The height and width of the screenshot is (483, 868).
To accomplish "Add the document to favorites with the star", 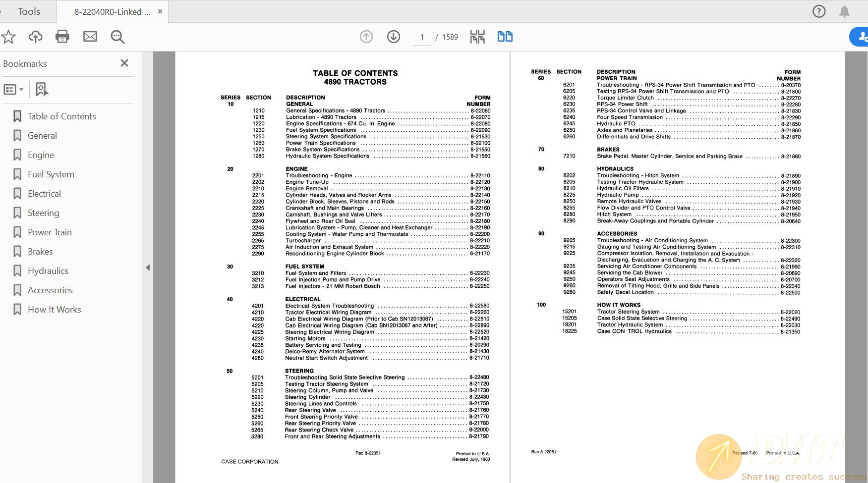I will 8,36.
